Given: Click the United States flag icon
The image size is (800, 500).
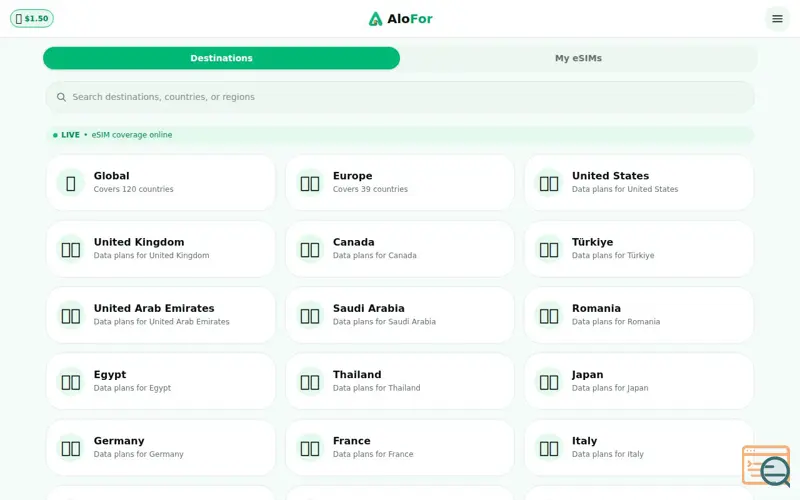Looking at the screenshot, I should tap(549, 183).
